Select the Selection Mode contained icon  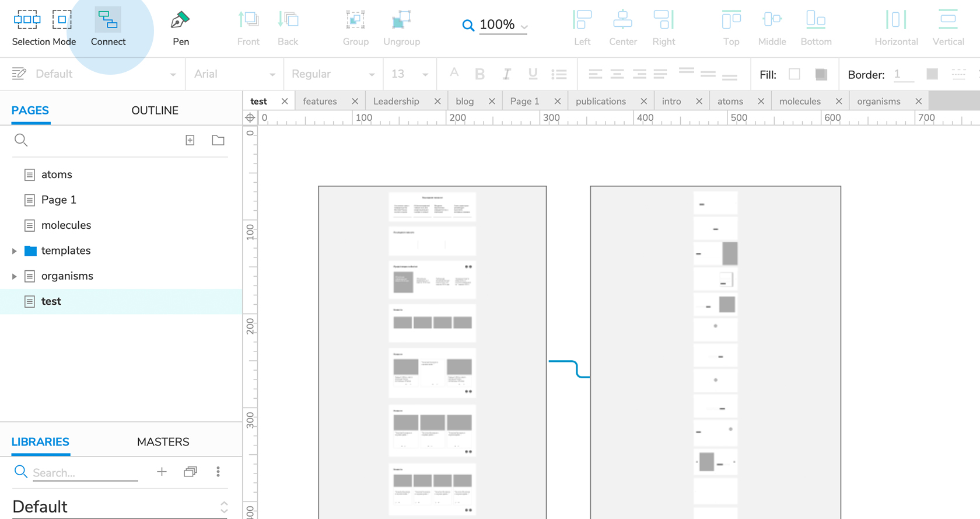tap(62, 20)
